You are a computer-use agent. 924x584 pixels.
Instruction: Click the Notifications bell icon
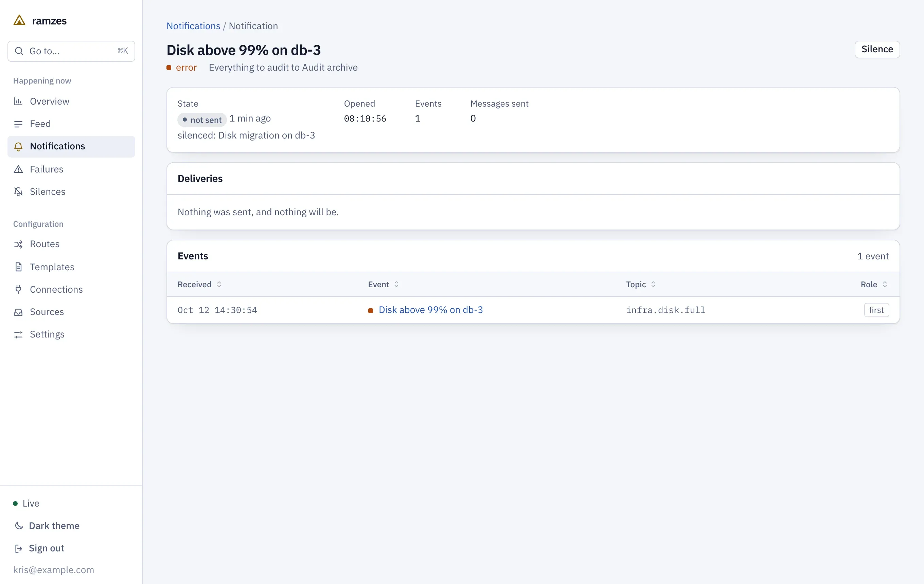click(x=18, y=146)
